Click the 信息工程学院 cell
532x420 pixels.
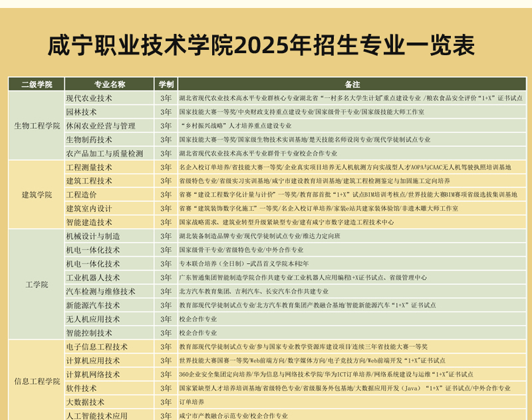pyautogui.click(x=37, y=381)
